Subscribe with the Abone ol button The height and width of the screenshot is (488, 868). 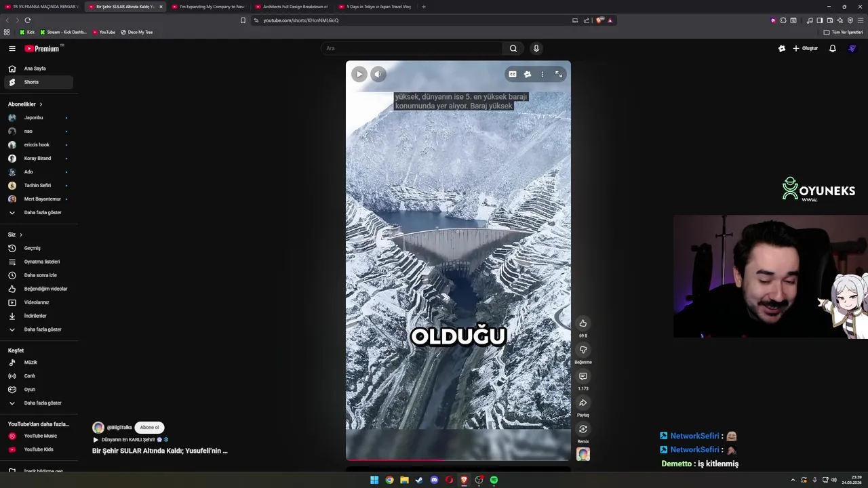[x=149, y=428]
